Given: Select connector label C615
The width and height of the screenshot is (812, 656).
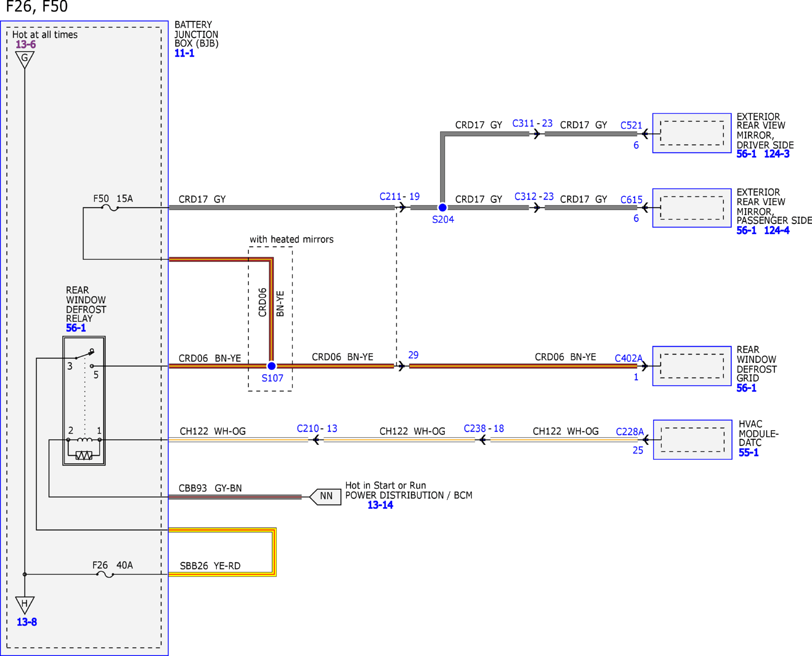Looking at the screenshot, I should 631,200.
